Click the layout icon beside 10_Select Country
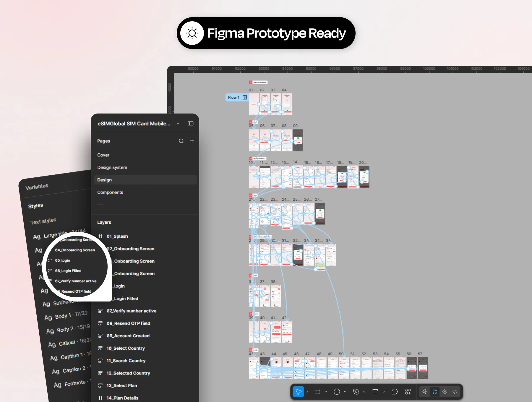The image size is (532, 402). pos(100,348)
